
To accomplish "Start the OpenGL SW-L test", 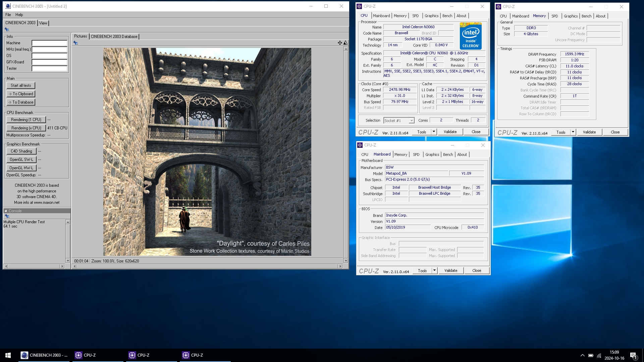I will pyautogui.click(x=21, y=160).
